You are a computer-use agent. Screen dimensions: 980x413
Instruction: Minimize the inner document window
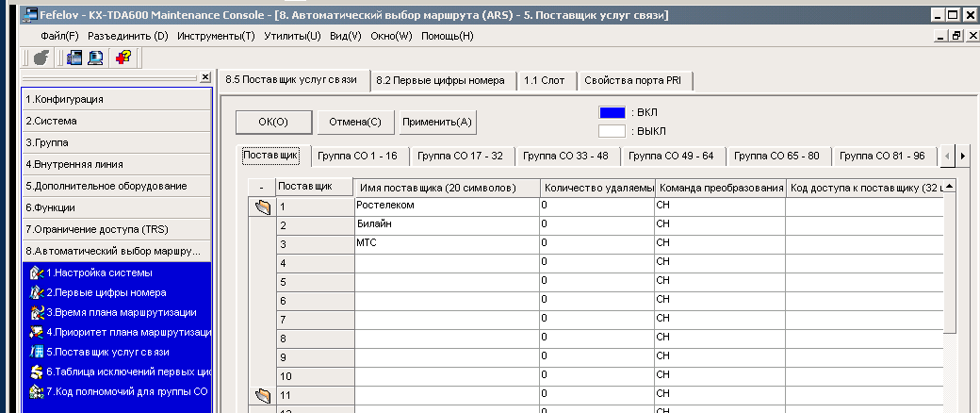coord(942,36)
